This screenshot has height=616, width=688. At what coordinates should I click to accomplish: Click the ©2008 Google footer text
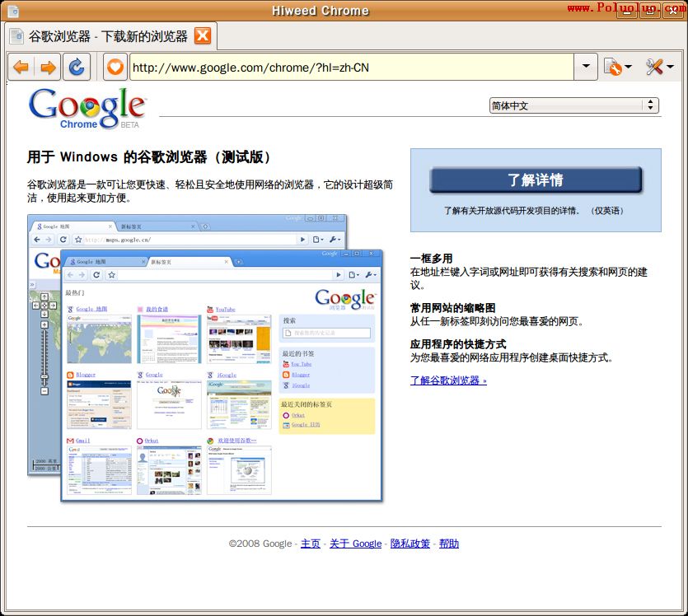[260, 544]
